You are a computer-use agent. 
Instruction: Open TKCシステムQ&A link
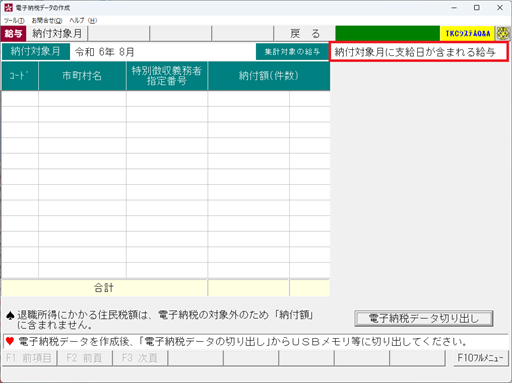[467, 34]
